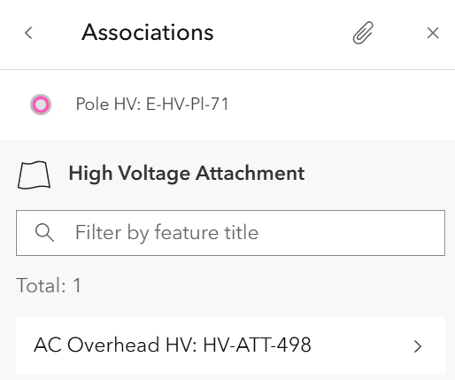
Task: Click the High Voltage Attachment group icon
Action: tap(34, 175)
